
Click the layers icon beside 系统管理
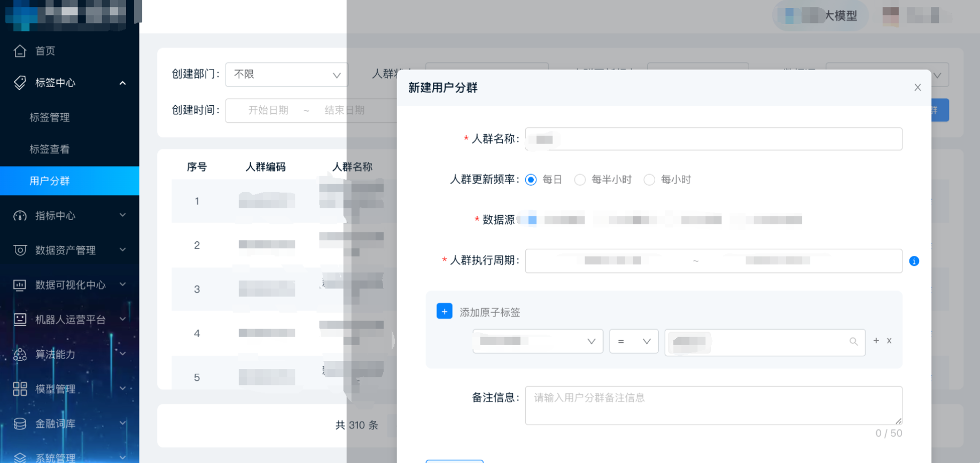pyautogui.click(x=20, y=458)
